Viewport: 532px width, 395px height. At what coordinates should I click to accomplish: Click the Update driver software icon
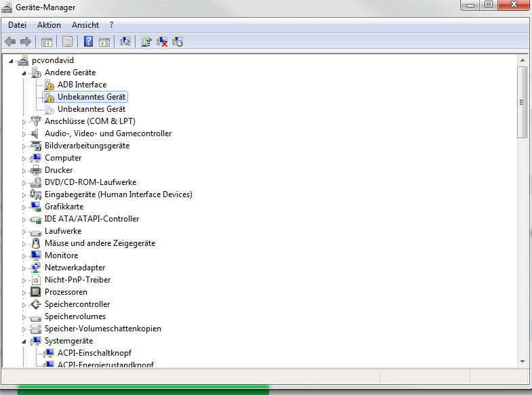146,41
